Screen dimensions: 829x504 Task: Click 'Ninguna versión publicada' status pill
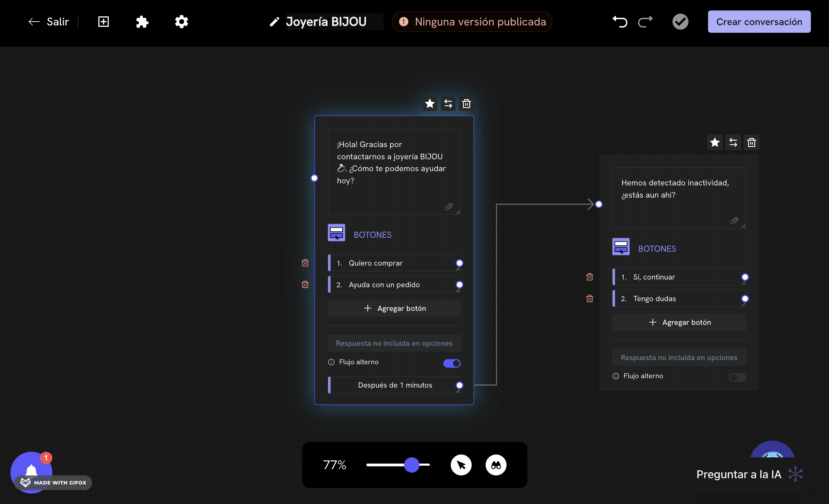click(472, 22)
